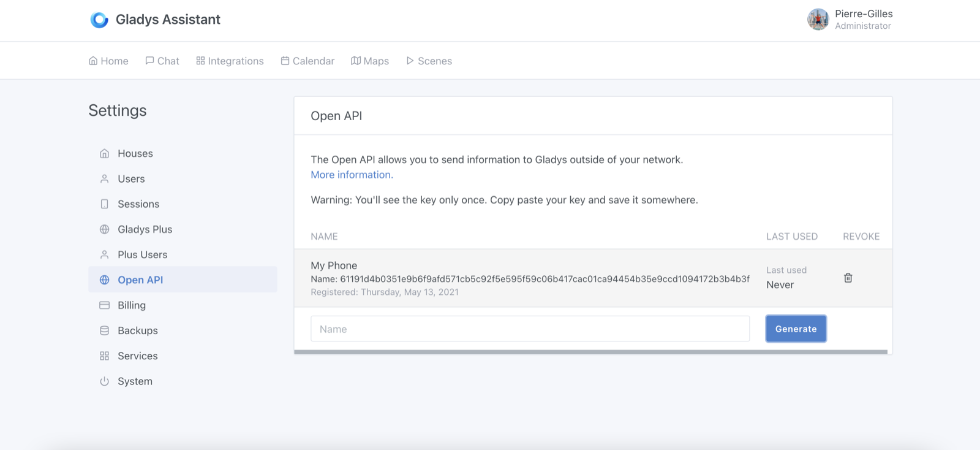Click the long API key hash text
Image resolution: width=980 pixels, height=450 pixels.
(x=545, y=279)
